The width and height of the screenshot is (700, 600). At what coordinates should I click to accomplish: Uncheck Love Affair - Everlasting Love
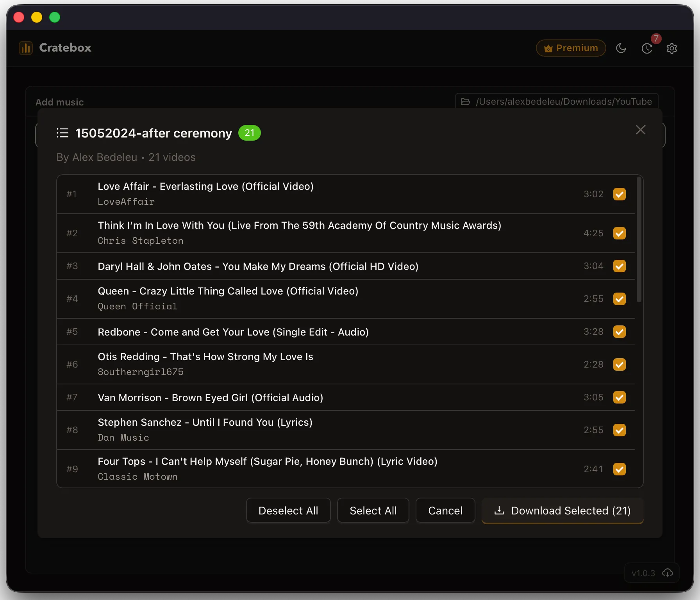[x=620, y=194]
